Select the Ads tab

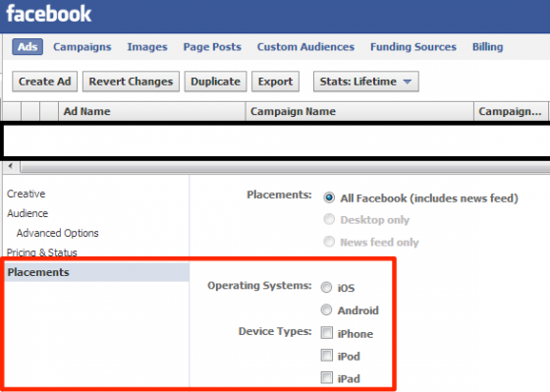27,47
